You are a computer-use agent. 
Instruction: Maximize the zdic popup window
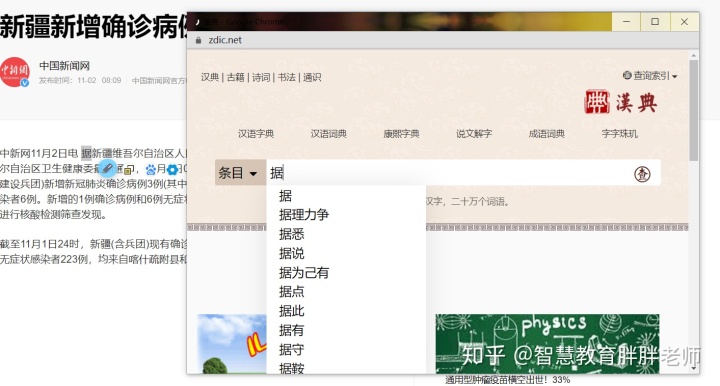click(x=655, y=22)
